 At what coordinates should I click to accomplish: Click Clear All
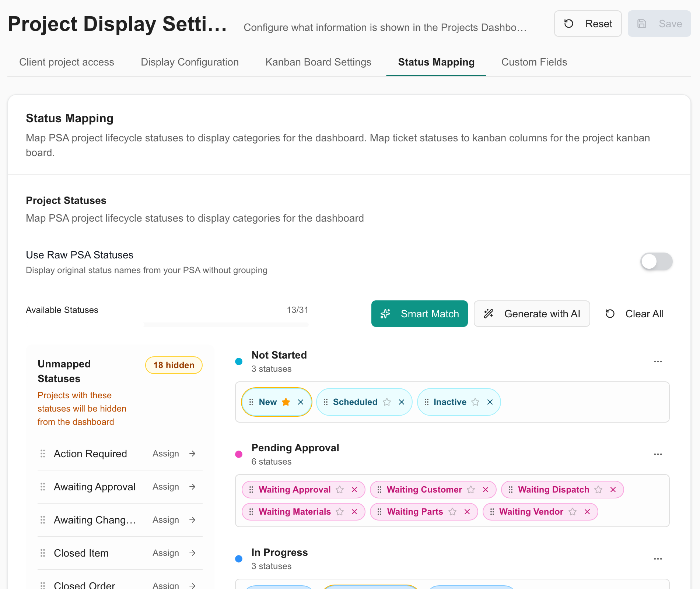tap(634, 314)
